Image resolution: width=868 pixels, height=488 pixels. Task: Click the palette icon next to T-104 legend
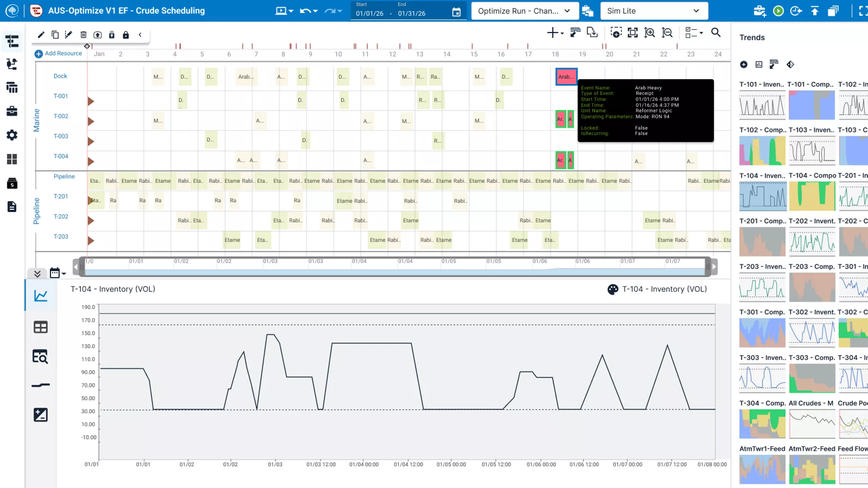point(613,289)
